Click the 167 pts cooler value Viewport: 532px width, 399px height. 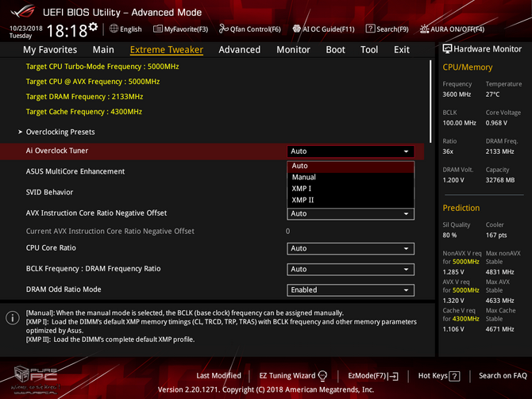(496, 235)
